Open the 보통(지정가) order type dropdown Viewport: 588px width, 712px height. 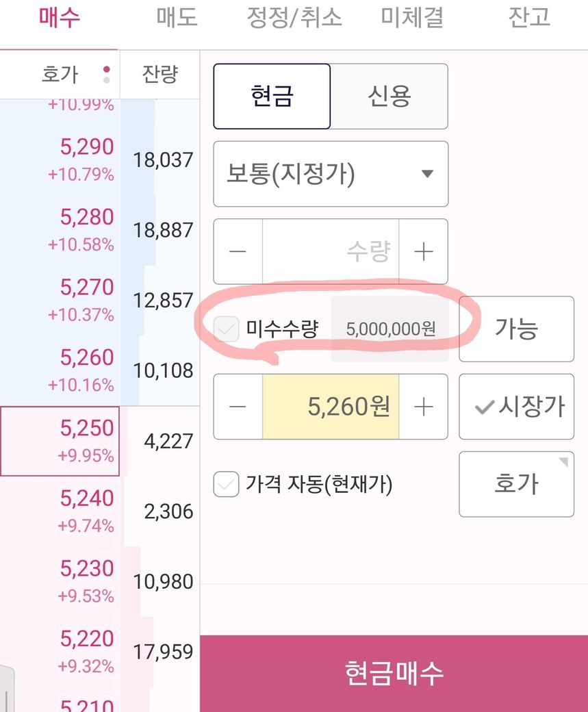(x=331, y=174)
